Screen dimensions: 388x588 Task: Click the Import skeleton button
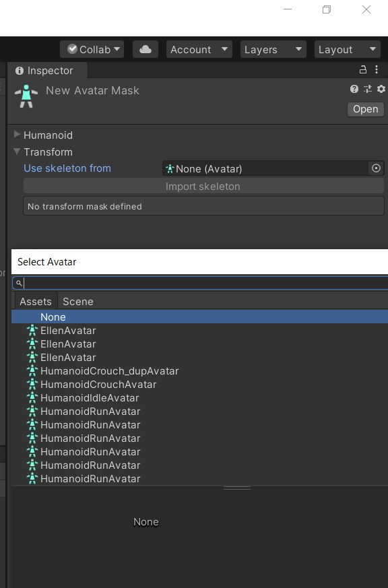203,187
